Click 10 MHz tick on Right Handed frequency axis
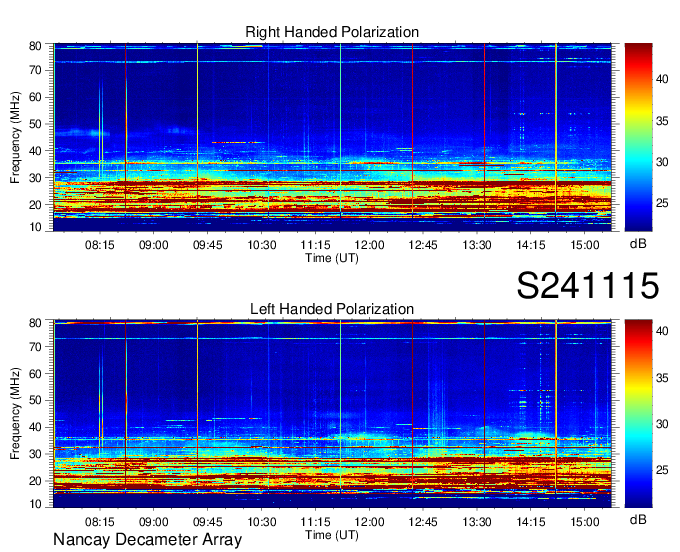The height and width of the screenshot is (552, 680). pyautogui.click(x=35, y=227)
